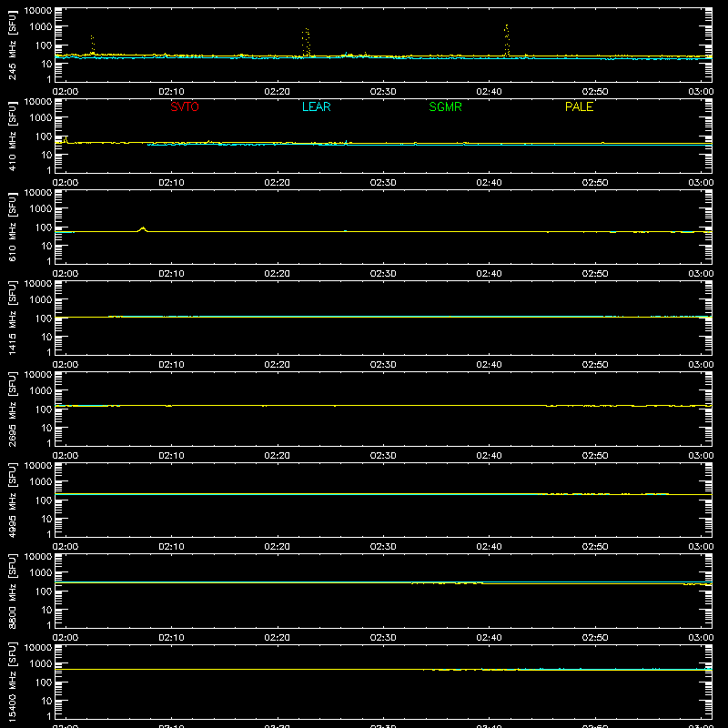The height and width of the screenshot is (728, 728).
Task: Click the 245 MHz burst spike near 02:23
Action: tap(306, 42)
